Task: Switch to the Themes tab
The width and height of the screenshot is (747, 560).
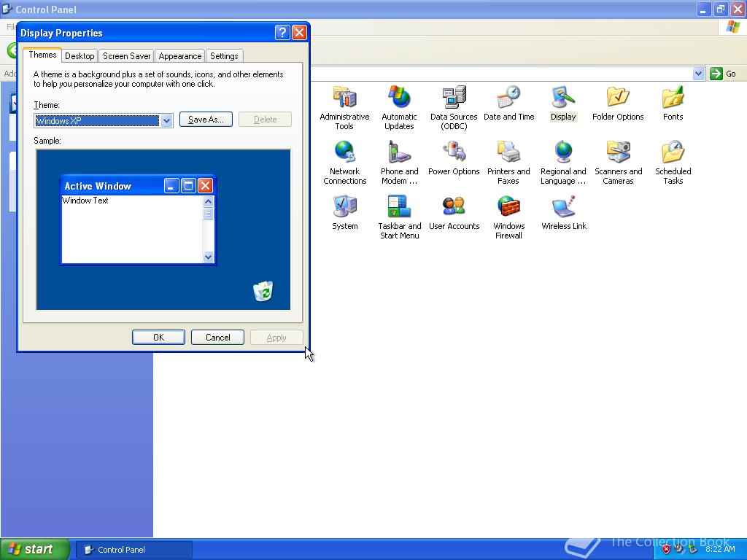Action: [42, 55]
